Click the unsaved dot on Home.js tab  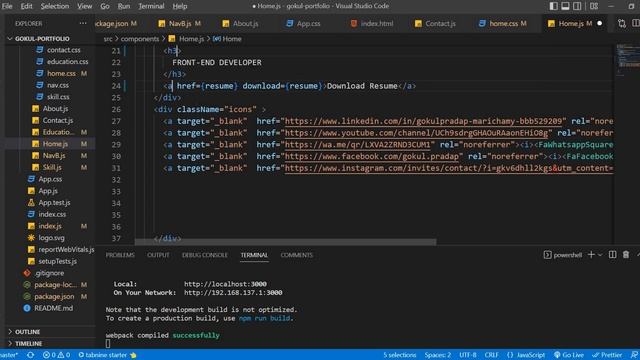click(x=600, y=24)
